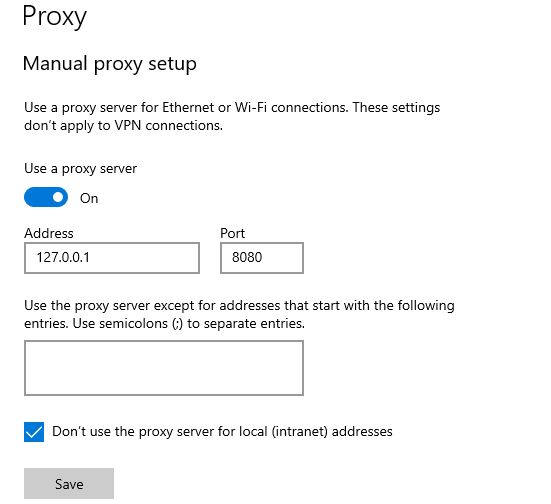Click the '8080' text in the Port box
This screenshot has width=551, height=504.
click(x=247, y=257)
